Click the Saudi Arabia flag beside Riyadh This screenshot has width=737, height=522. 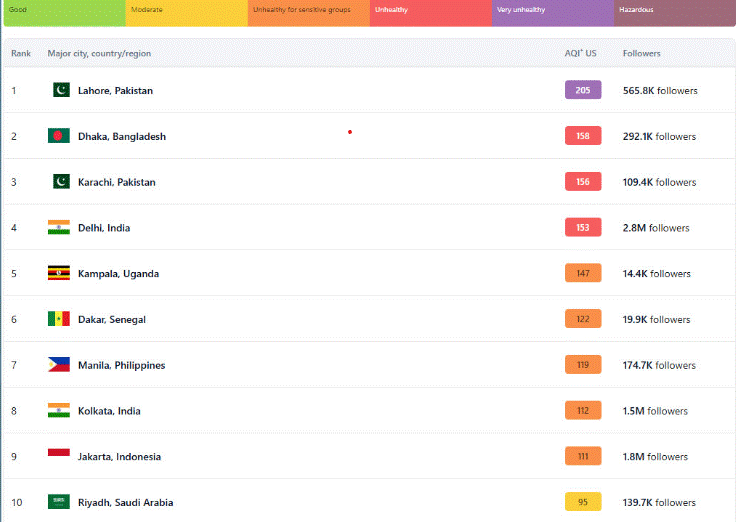click(59, 502)
